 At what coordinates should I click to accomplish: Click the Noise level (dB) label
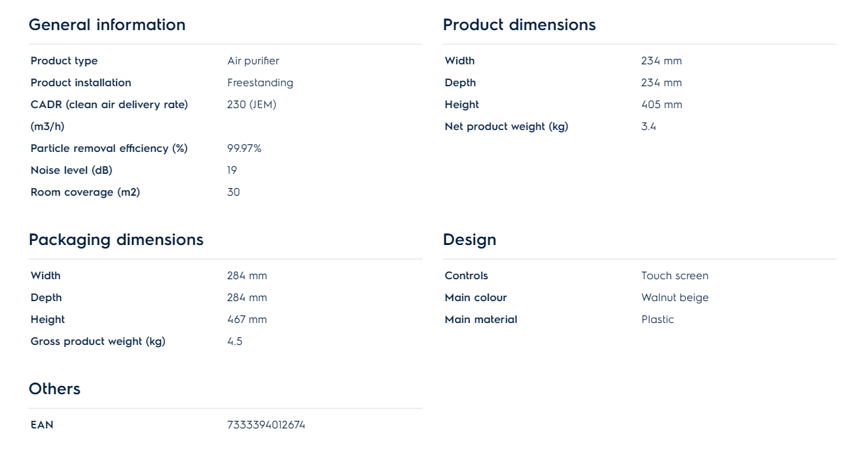71,170
